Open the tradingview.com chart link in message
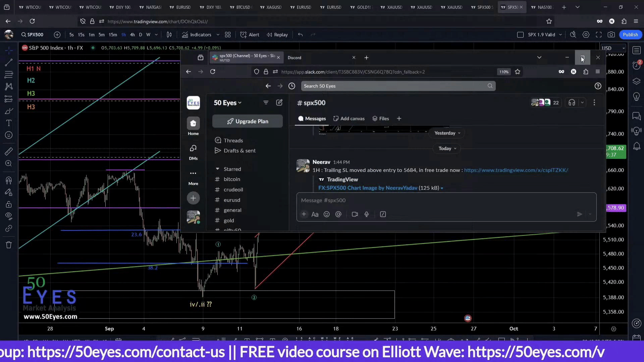This screenshot has width=644, height=362. point(516,170)
